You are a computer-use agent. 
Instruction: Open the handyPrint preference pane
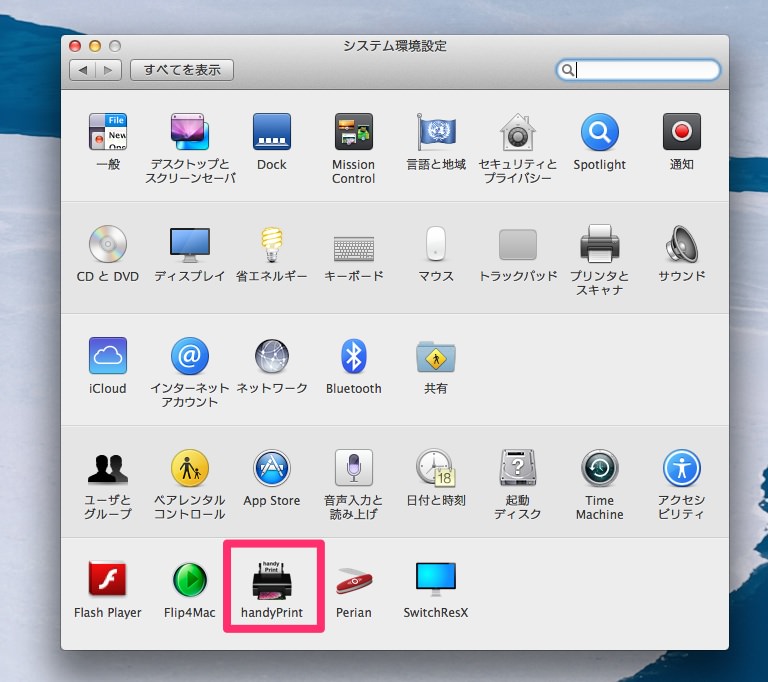click(x=272, y=580)
